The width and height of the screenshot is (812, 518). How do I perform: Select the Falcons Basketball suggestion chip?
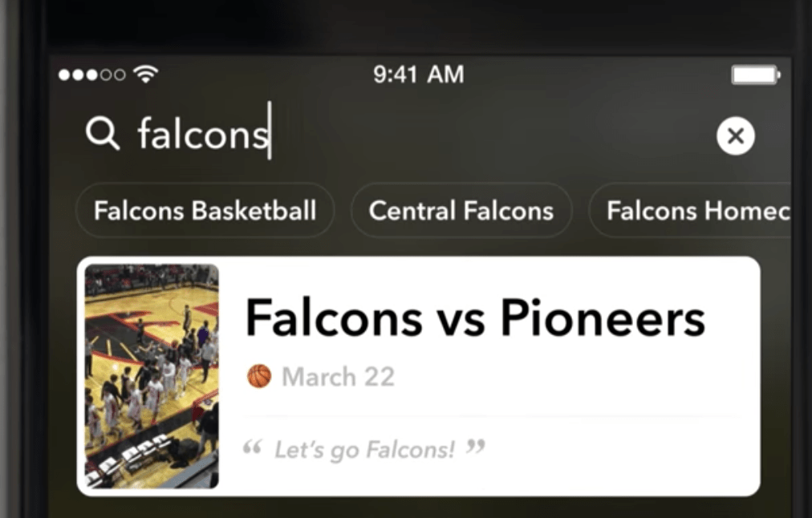click(205, 210)
